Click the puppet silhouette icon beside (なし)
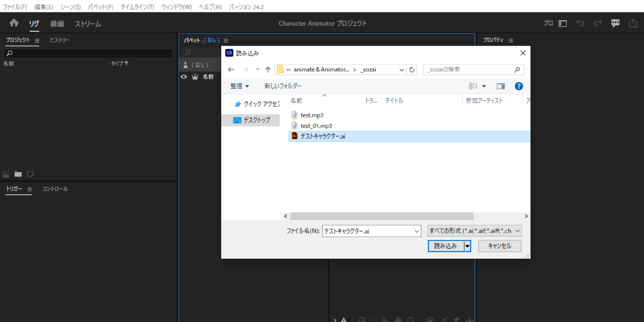The height and width of the screenshot is (322, 644). tap(186, 65)
